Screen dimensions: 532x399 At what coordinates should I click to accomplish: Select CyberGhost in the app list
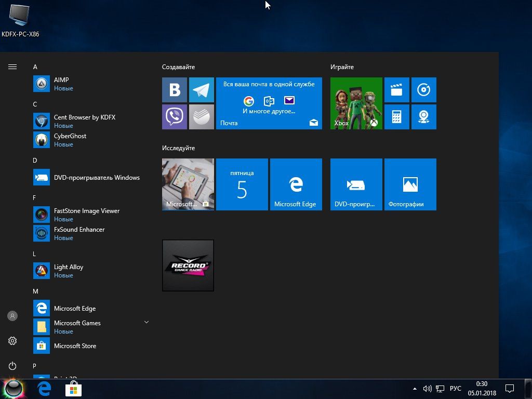pos(70,139)
